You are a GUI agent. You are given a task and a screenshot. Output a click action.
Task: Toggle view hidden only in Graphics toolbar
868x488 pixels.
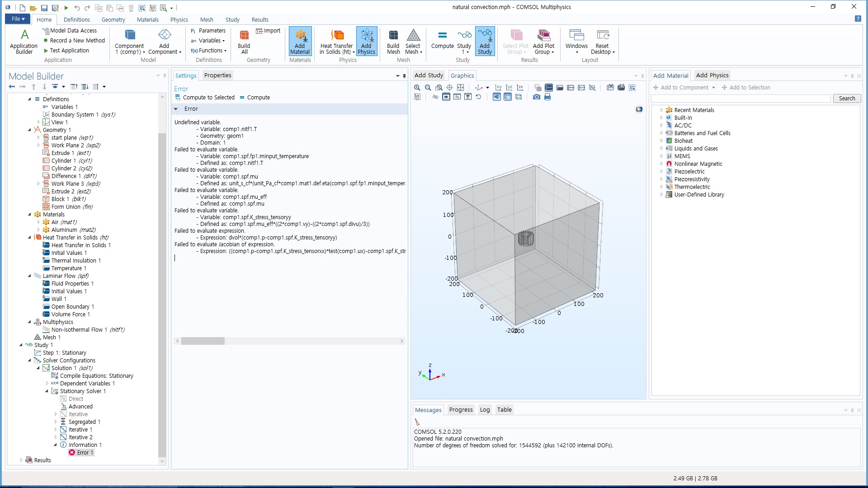point(457,97)
